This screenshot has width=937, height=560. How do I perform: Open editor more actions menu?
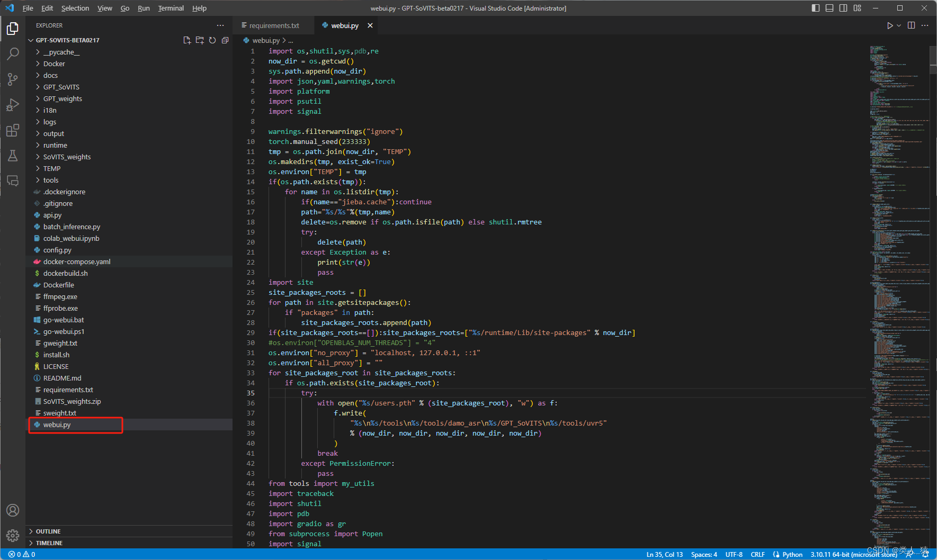point(925,25)
